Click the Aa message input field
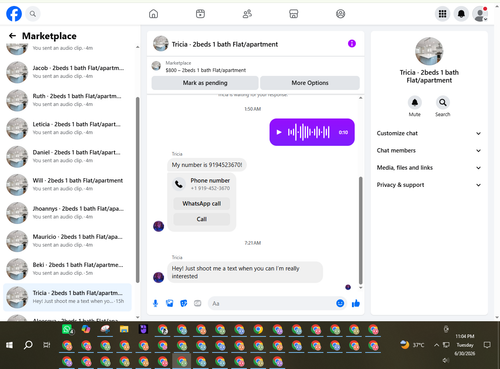This screenshot has height=369, width=500. pos(272,303)
